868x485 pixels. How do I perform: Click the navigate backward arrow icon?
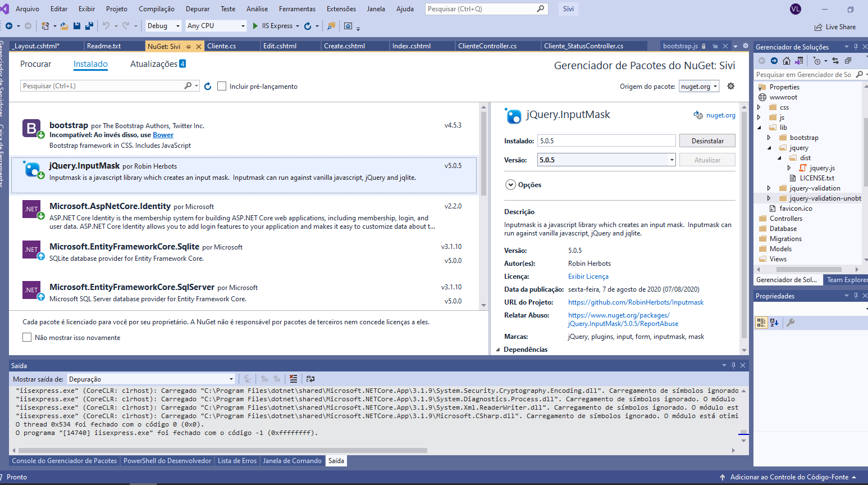pos(9,26)
